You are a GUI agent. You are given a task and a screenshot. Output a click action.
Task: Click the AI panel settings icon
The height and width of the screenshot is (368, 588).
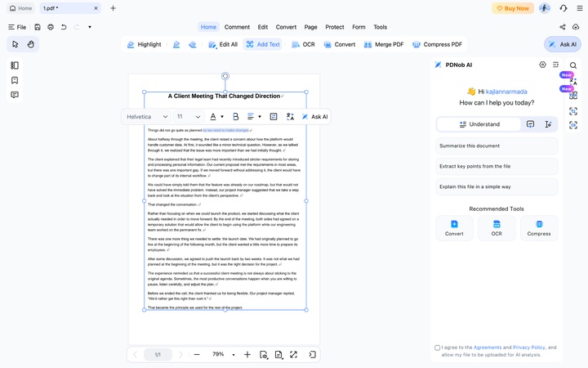[x=542, y=65]
